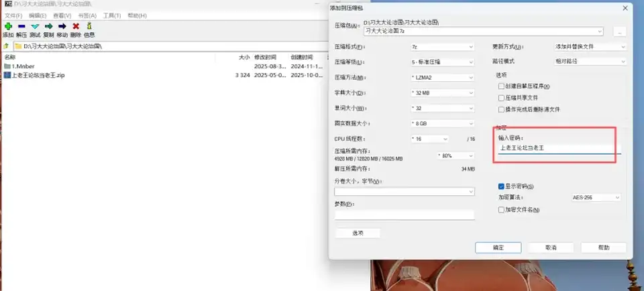Open the 加密算法 AES-256 dropdown

click(x=596, y=198)
